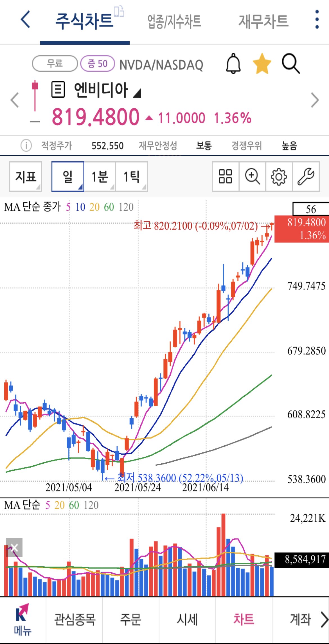Tap the 749.7475 price axis label
The height and width of the screenshot is (644, 329).
tap(306, 286)
